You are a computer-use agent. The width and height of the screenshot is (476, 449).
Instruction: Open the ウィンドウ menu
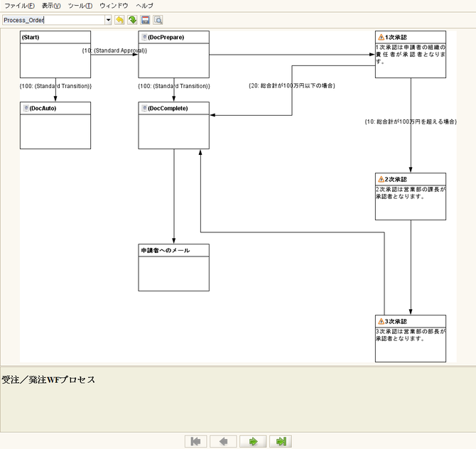click(114, 6)
